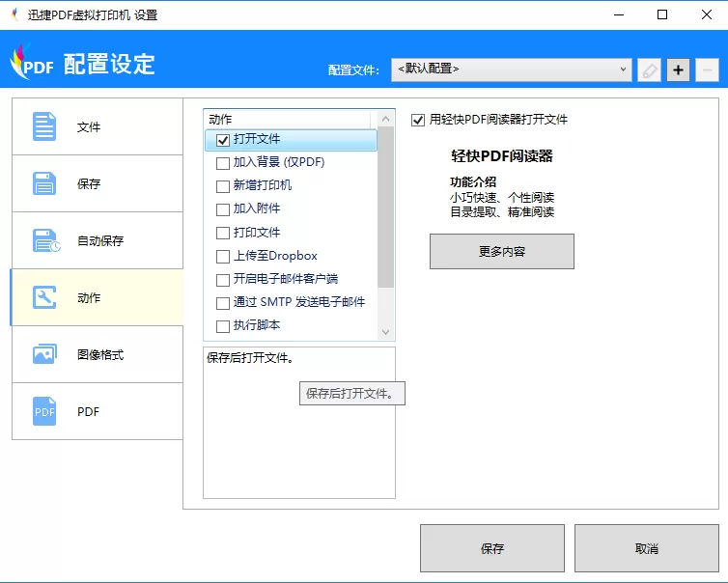Open the PDF settings tab
The image size is (728, 583).
coord(98,411)
